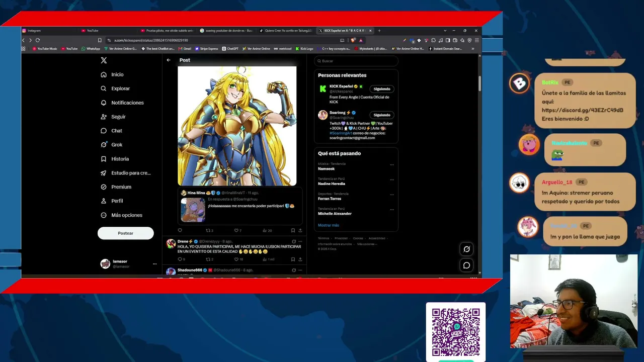644x362 pixels.
Task: Bookmark Drene's post
Action: (x=293, y=259)
